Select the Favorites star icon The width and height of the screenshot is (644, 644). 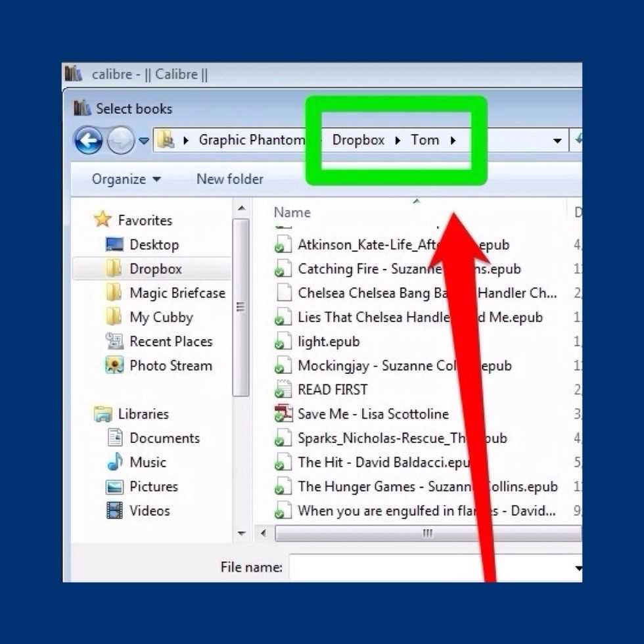point(103,219)
